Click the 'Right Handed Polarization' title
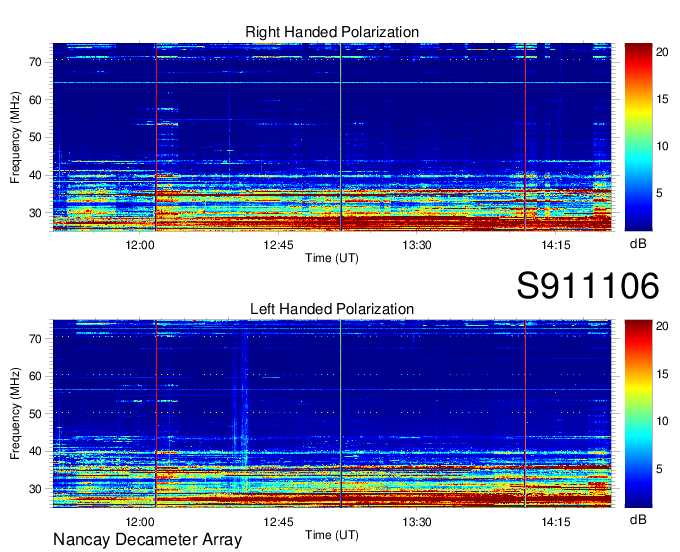The image size is (680, 552). point(332,32)
